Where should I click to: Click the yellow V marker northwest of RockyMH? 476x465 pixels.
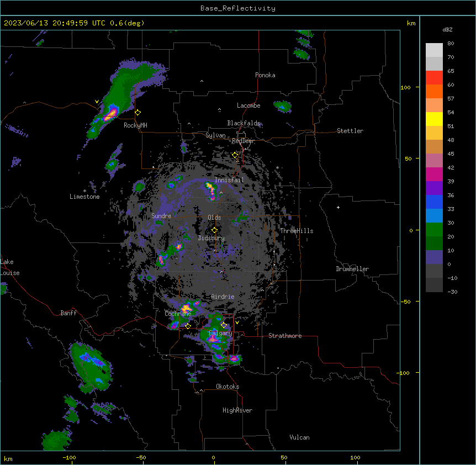[x=97, y=102]
